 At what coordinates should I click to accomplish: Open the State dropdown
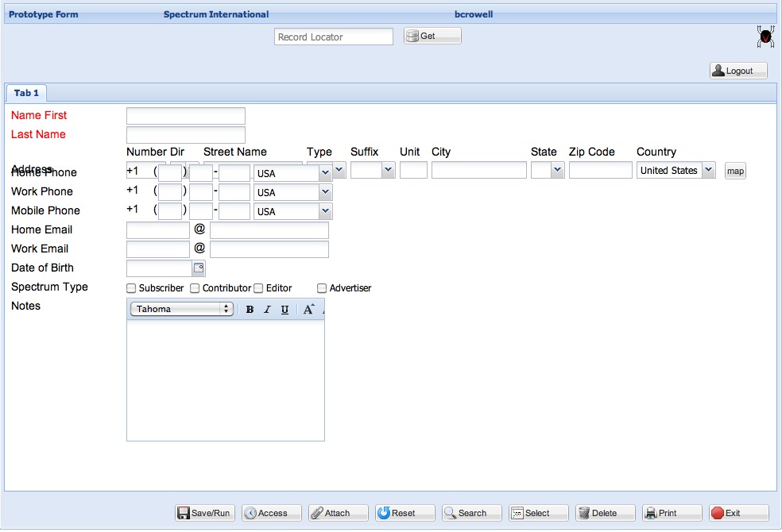pyautogui.click(x=557, y=170)
